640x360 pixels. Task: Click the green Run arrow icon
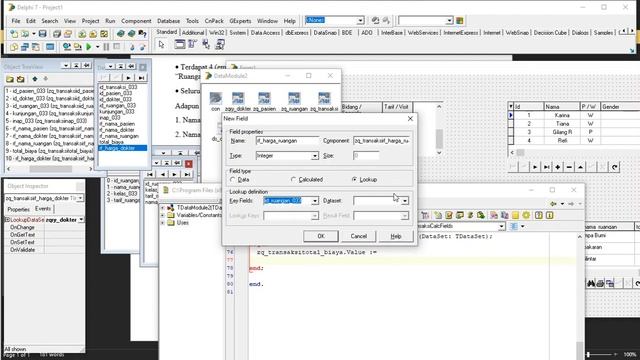[89, 47]
